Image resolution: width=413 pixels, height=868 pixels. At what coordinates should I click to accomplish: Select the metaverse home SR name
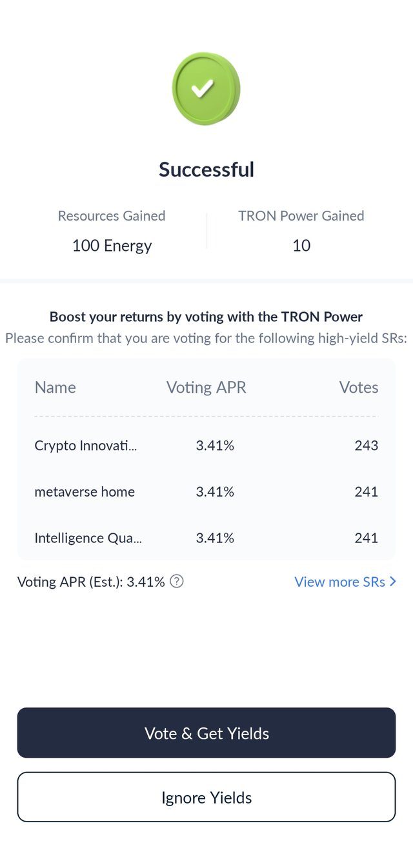click(85, 492)
